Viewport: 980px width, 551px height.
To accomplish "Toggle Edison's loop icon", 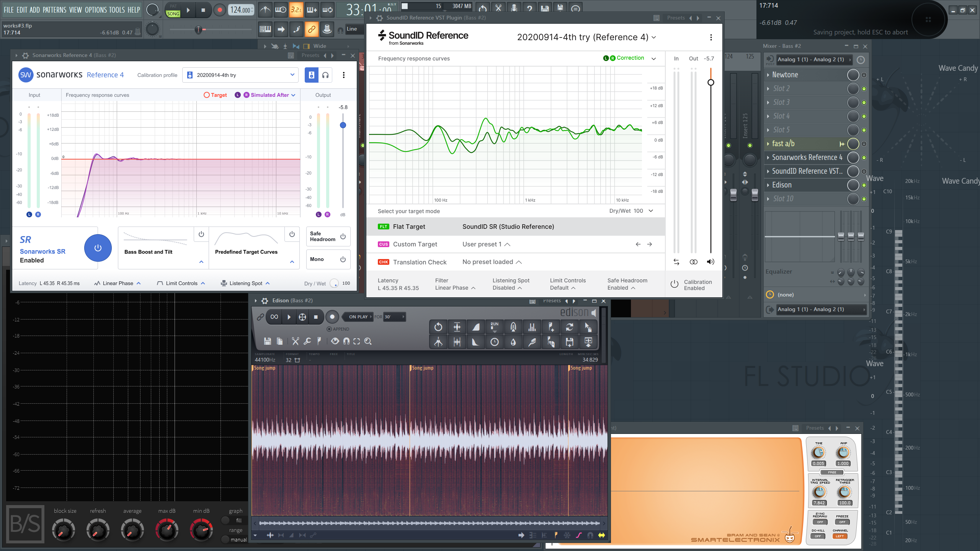I will click(x=274, y=317).
